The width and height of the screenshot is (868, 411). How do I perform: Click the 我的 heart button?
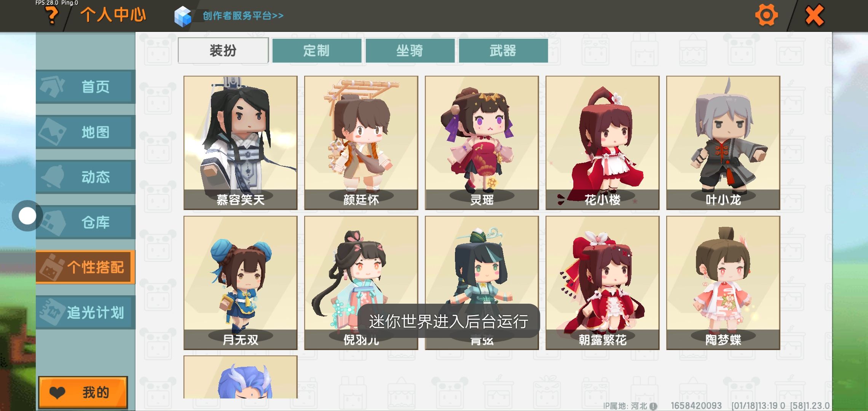tap(83, 392)
